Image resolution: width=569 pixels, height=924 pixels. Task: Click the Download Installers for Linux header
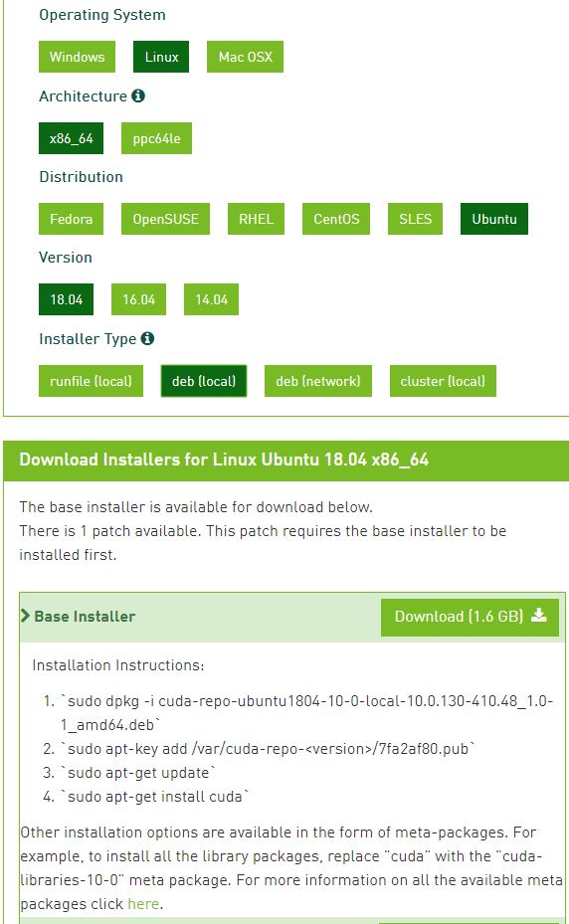coord(224,460)
